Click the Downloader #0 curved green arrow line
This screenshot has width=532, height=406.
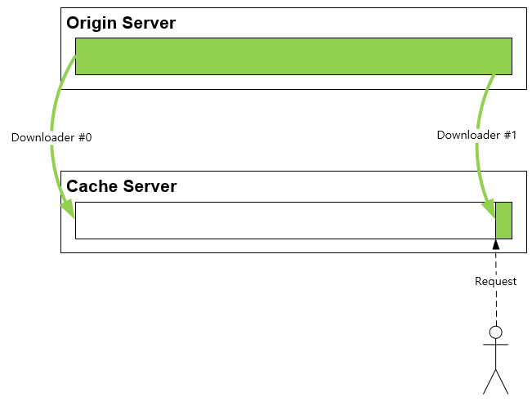[x=52, y=112]
